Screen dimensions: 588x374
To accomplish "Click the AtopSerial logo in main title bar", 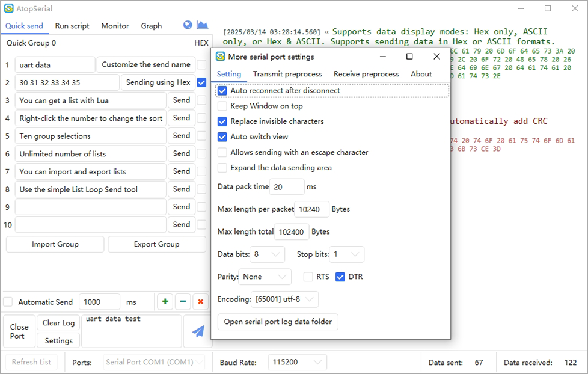I will 9,8.
